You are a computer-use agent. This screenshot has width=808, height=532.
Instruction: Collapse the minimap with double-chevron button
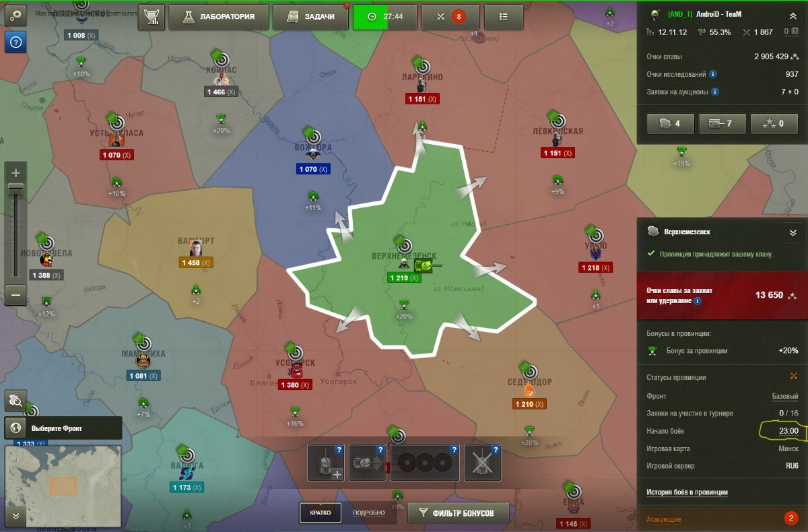[15, 517]
